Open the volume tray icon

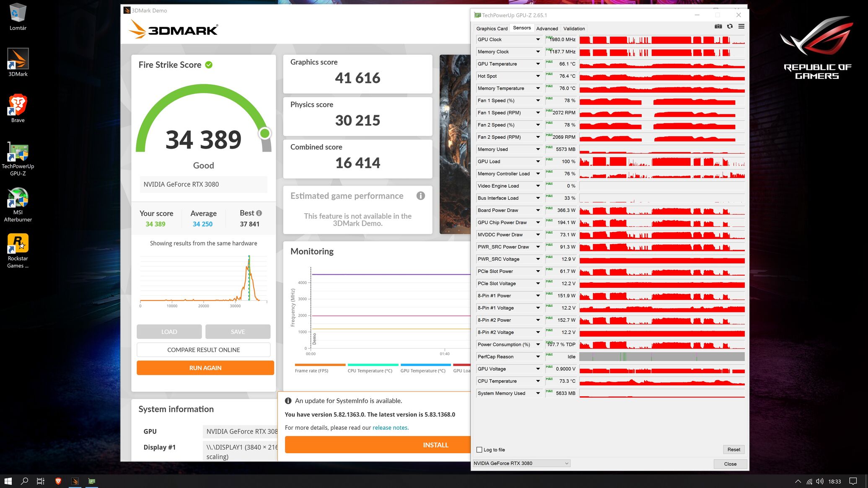[820, 481]
